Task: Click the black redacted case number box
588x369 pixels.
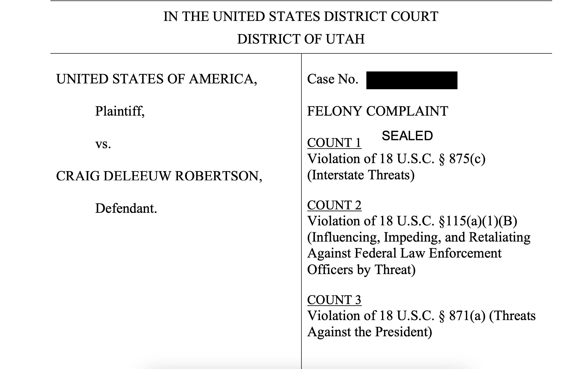Action: click(412, 80)
